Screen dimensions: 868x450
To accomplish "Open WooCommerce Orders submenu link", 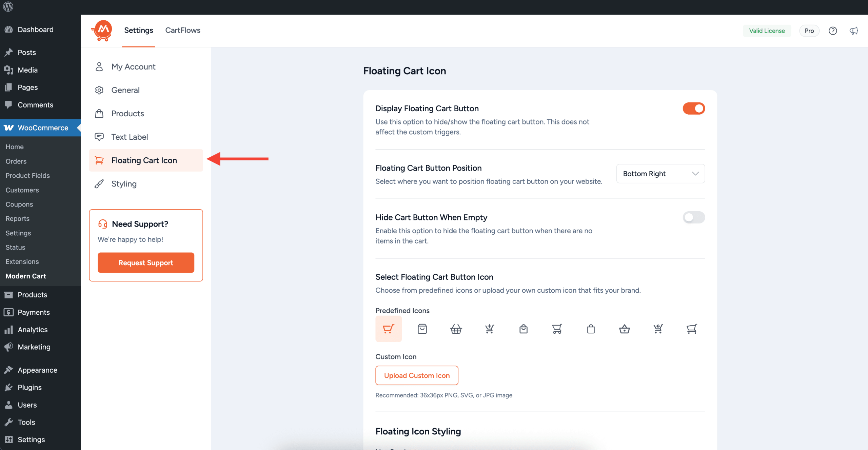I will [16, 161].
